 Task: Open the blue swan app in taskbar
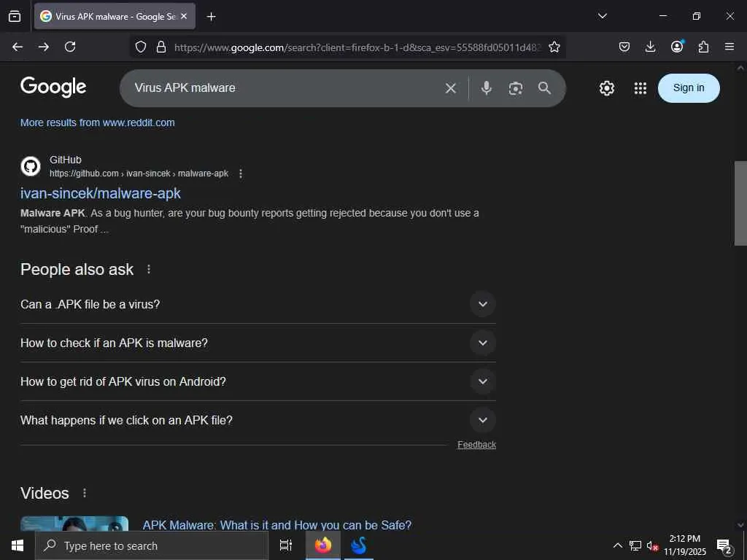coord(359,545)
